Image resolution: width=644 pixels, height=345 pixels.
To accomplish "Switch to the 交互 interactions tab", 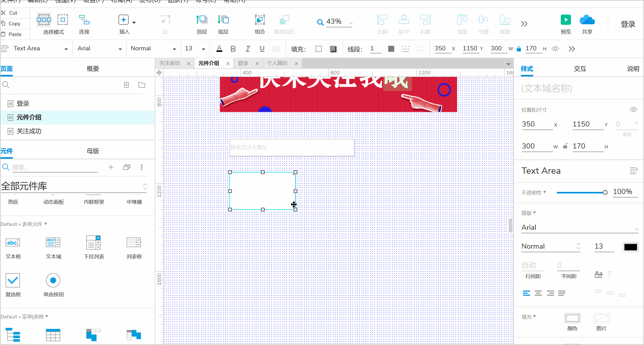I will click(x=580, y=69).
